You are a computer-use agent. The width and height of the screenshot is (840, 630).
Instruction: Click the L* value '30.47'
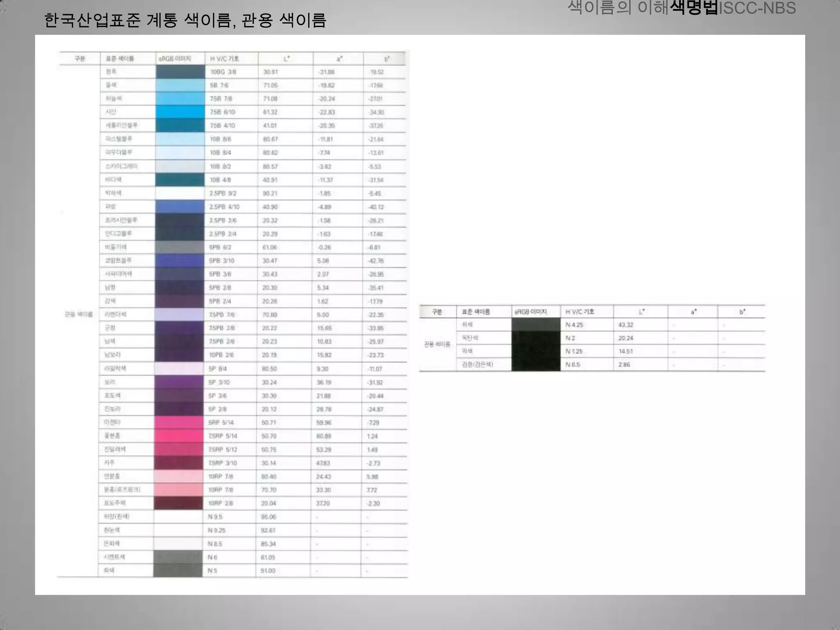(x=269, y=261)
